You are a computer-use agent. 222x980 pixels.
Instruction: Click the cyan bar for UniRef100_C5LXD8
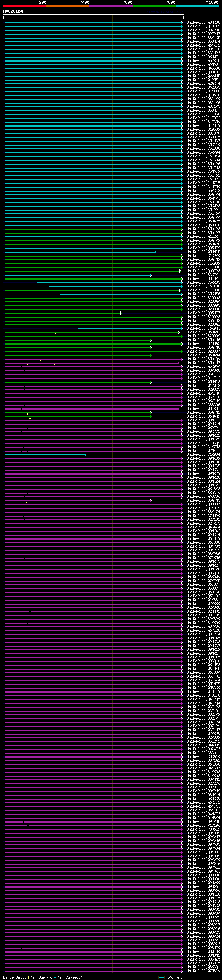[x=116, y=286]
